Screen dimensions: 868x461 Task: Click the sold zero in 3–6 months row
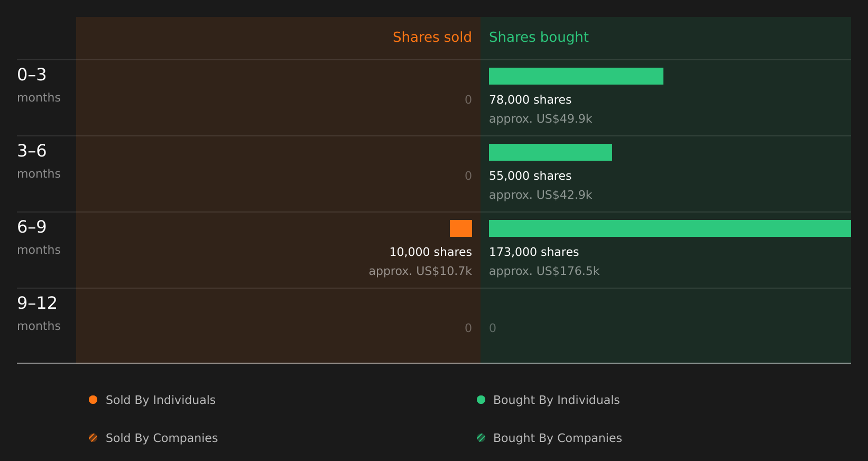(468, 176)
